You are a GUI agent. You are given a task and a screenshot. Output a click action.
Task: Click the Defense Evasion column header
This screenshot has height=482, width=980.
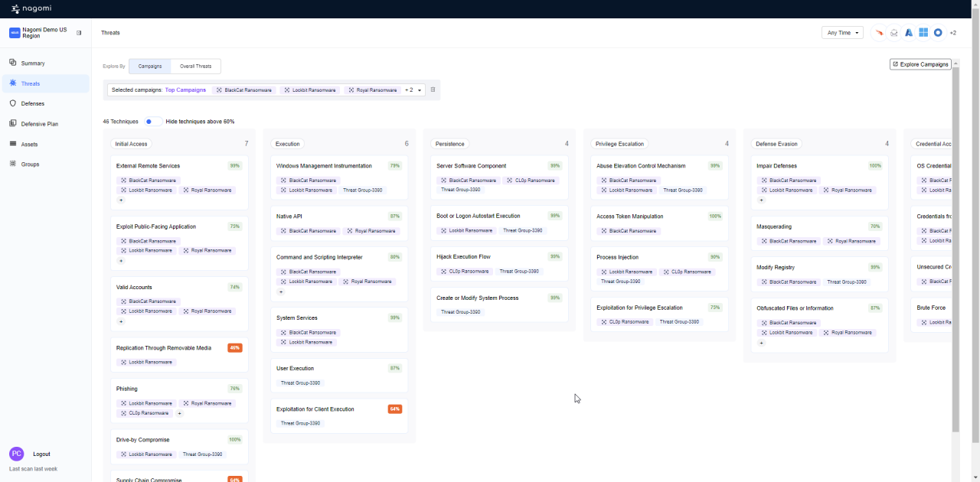coord(776,144)
